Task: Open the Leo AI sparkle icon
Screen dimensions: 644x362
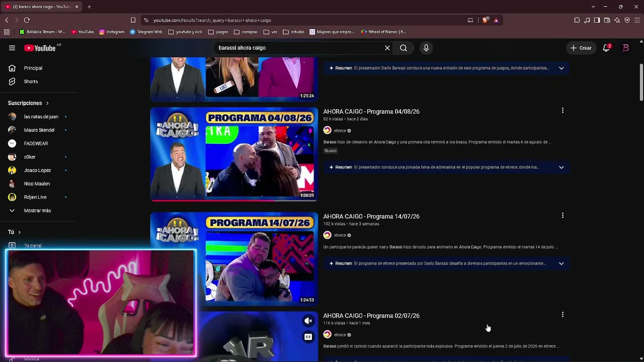Action: 617,20
